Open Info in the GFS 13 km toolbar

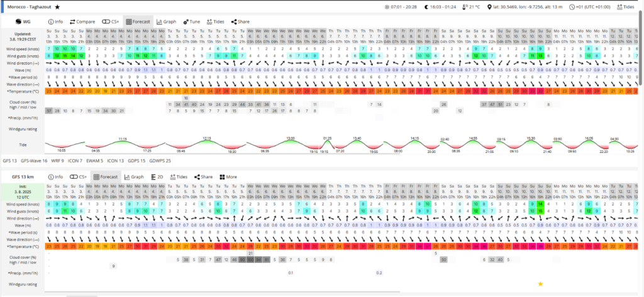(55, 177)
